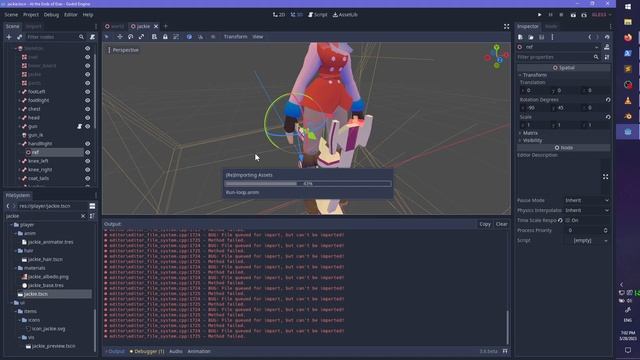Click the Output panel vertical scrollbar

click(x=507, y=327)
